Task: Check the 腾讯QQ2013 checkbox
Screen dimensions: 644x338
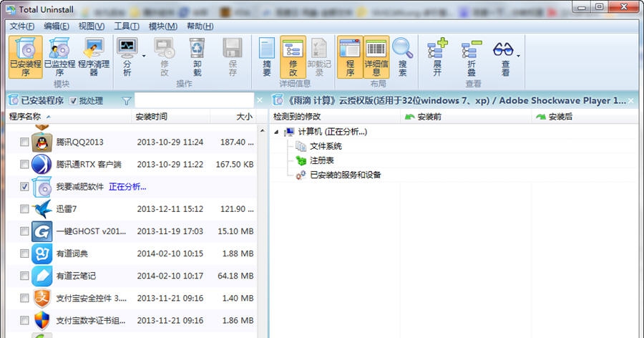Action: pyautogui.click(x=24, y=142)
